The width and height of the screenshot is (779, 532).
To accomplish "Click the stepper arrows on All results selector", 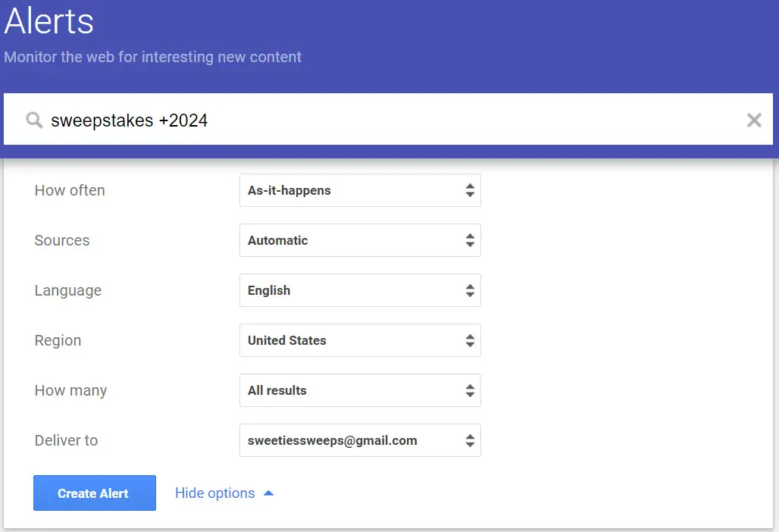I will click(470, 390).
